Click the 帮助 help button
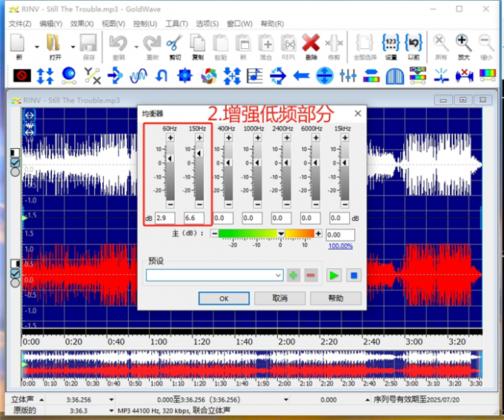The image size is (504, 420). pos(336,299)
